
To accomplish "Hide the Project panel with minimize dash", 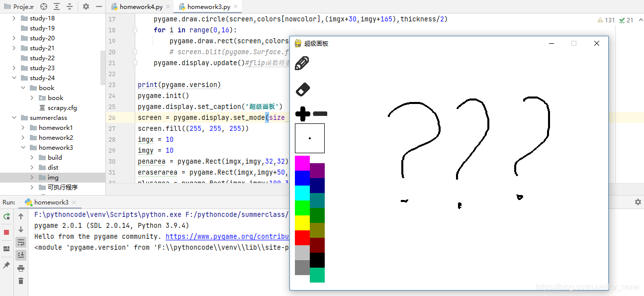I will click(99, 7).
